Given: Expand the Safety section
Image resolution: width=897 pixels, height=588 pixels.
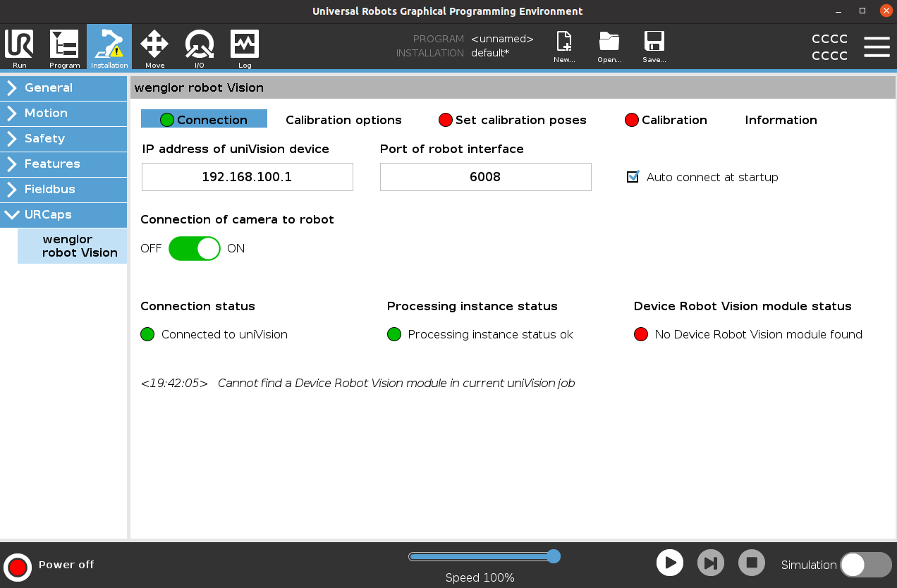Looking at the screenshot, I should (63, 138).
